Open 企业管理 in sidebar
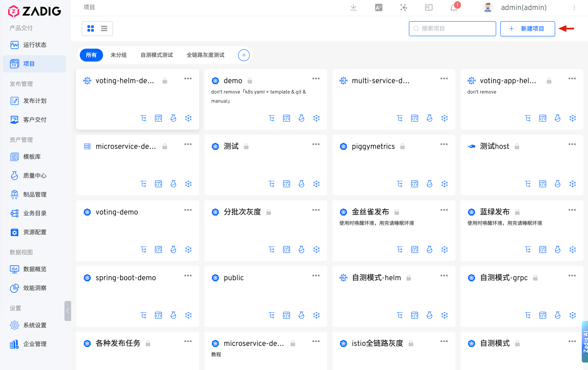Viewport: 588px width, 370px height. pos(34,344)
